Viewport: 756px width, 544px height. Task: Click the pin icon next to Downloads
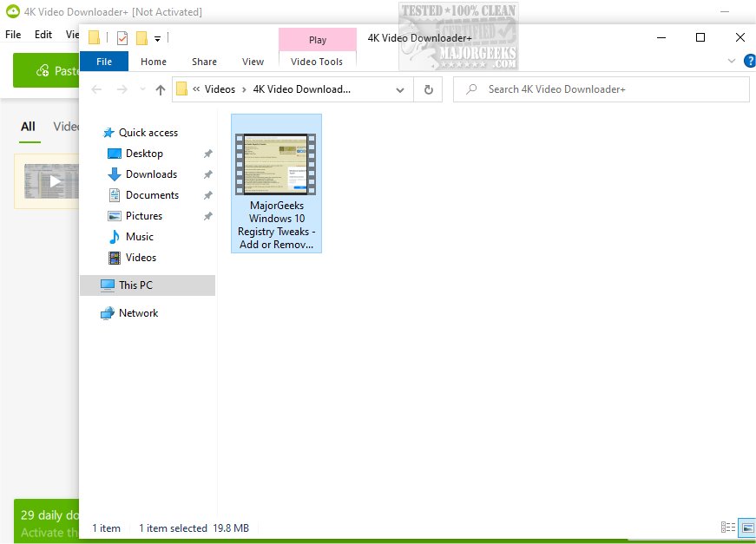click(x=207, y=174)
